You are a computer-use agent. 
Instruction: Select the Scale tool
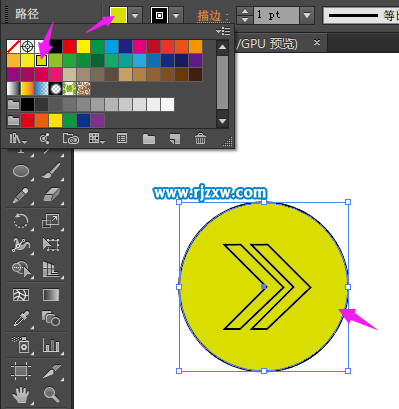[51, 221]
